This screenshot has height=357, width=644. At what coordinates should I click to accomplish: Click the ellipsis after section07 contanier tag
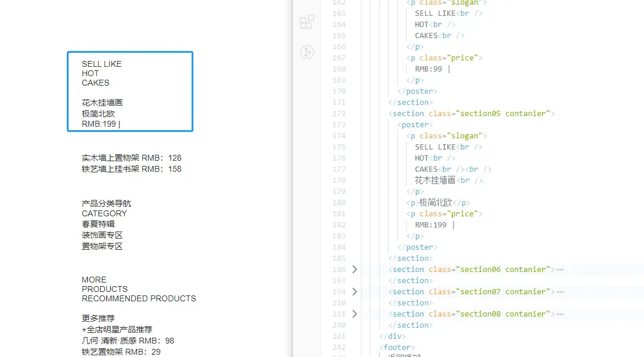[560, 292]
